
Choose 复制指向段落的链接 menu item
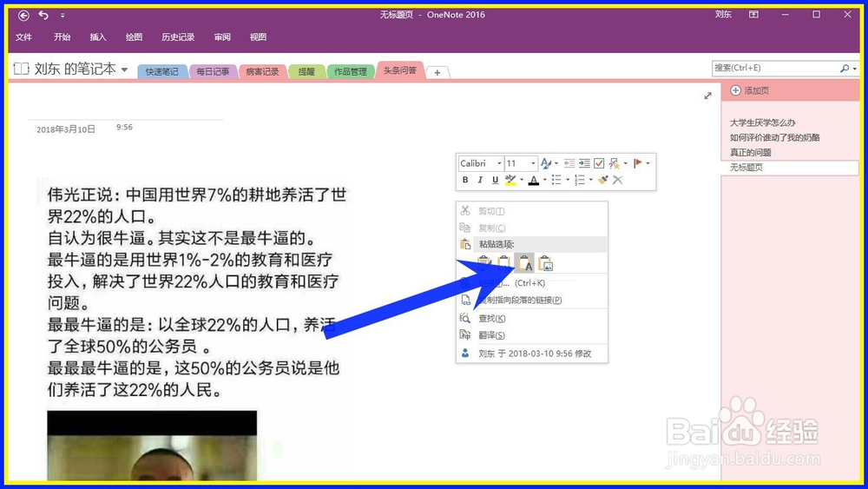click(x=532, y=301)
